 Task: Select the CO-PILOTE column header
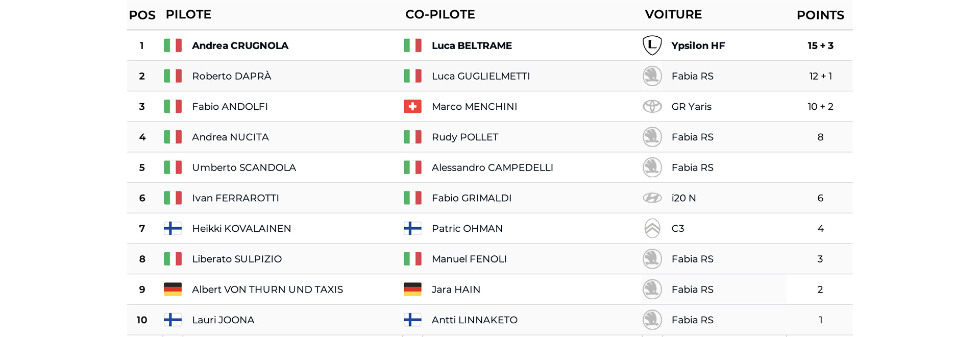[440, 14]
